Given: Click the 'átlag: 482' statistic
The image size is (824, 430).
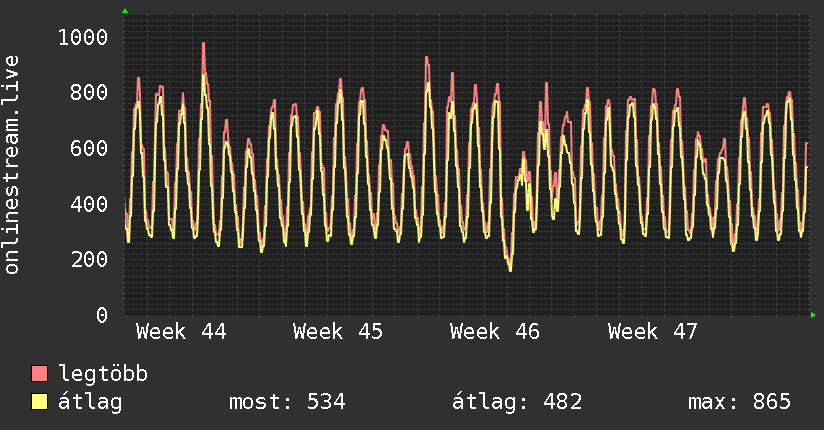Looking at the screenshot, I should (517, 402).
